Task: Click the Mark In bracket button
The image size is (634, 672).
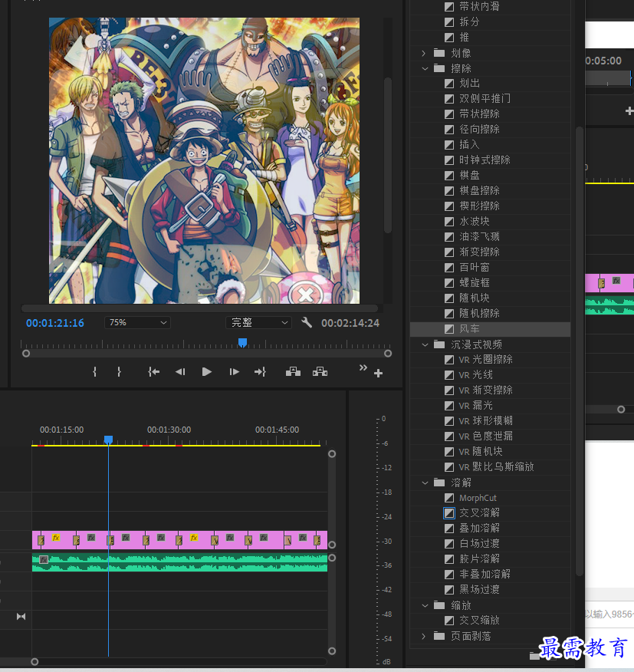Action: pos(94,371)
